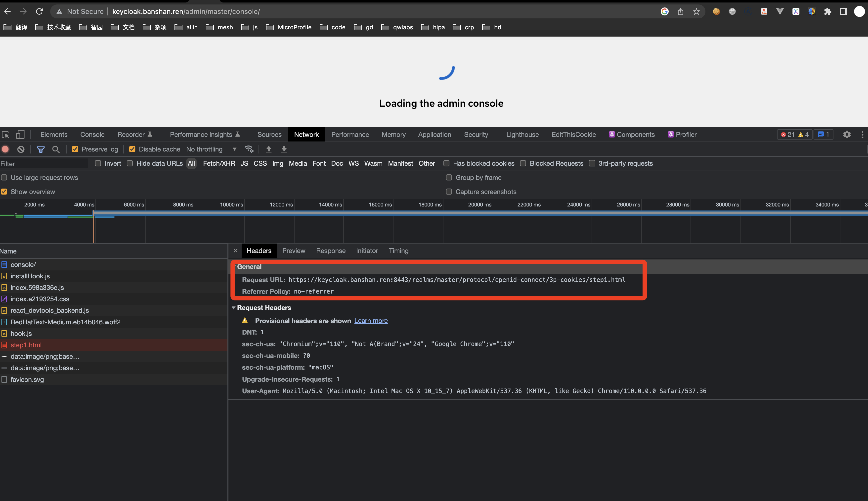This screenshot has width=868, height=501.
Task: Select step1.html in the request list
Action: click(26, 345)
